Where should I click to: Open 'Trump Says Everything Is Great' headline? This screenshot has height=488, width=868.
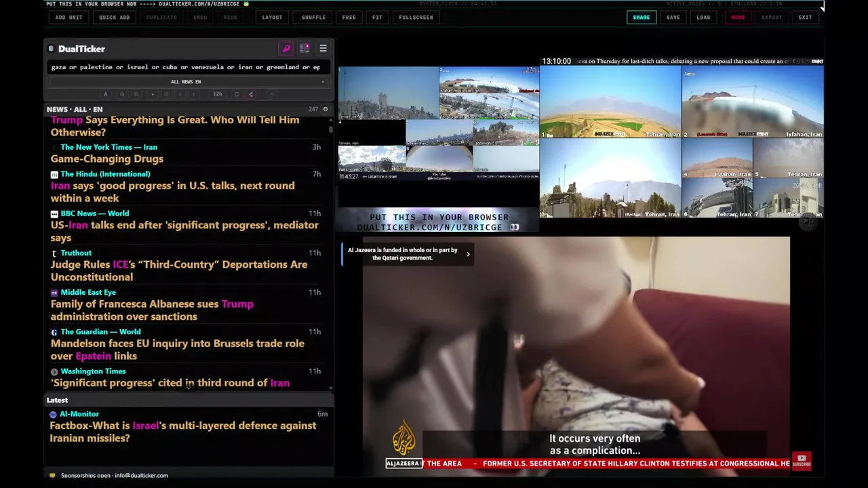pyautogui.click(x=174, y=126)
